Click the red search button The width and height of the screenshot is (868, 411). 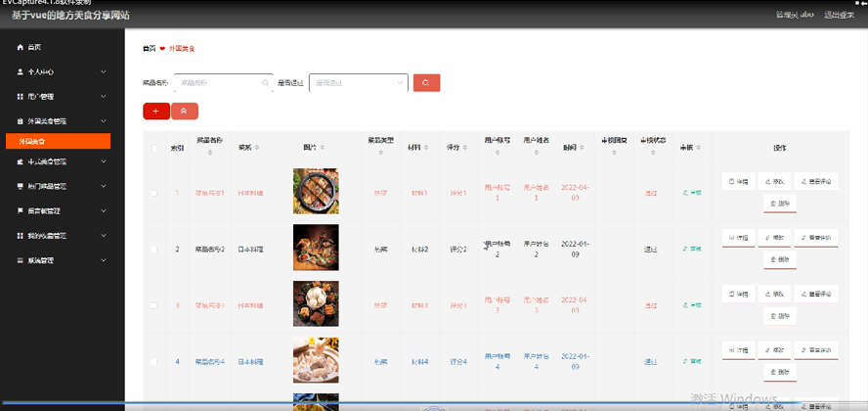427,82
